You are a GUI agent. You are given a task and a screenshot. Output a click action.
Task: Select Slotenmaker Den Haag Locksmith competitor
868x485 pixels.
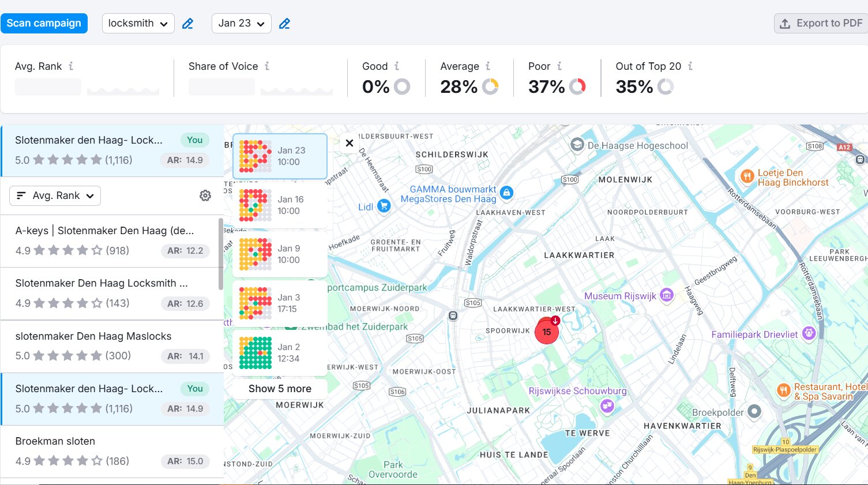(110, 294)
